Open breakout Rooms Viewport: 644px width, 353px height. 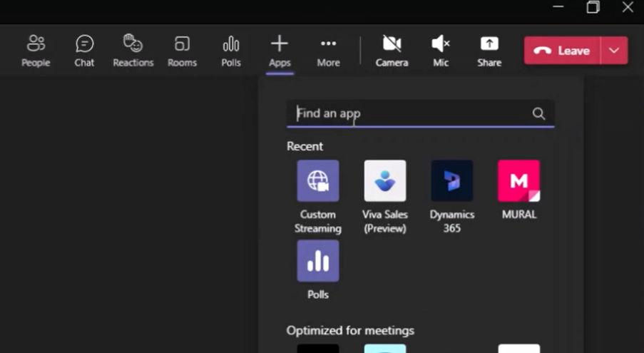pyautogui.click(x=182, y=51)
